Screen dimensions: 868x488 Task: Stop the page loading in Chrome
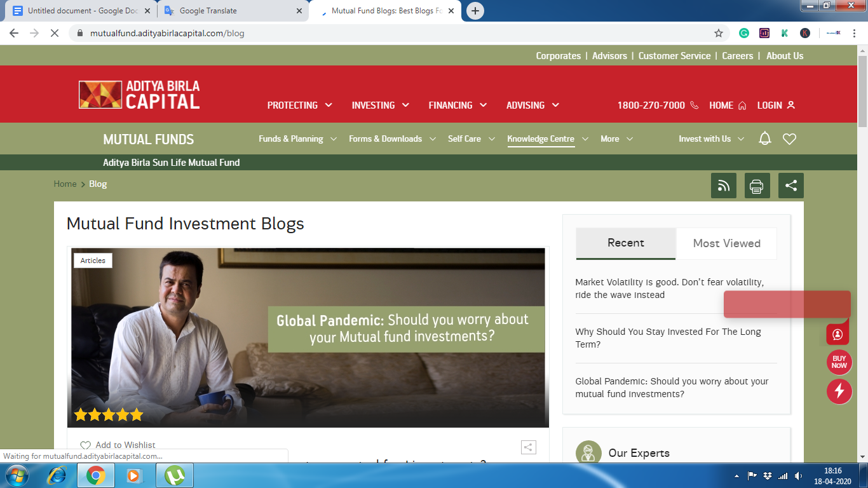click(x=55, y=33)
